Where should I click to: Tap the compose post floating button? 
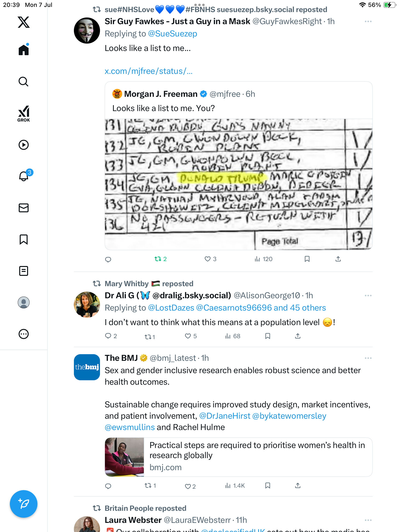click(24, 504)
